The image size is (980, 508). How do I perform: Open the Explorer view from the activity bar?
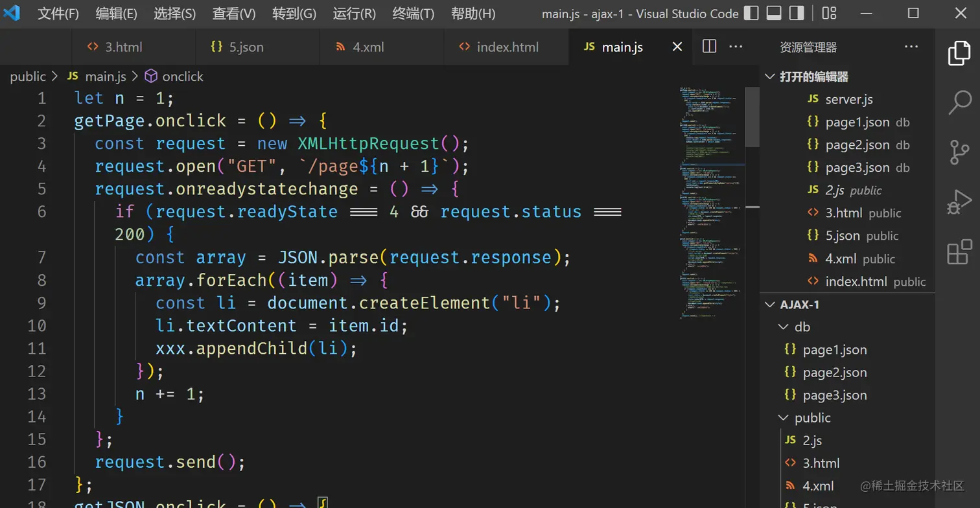(x=959, y=53)
